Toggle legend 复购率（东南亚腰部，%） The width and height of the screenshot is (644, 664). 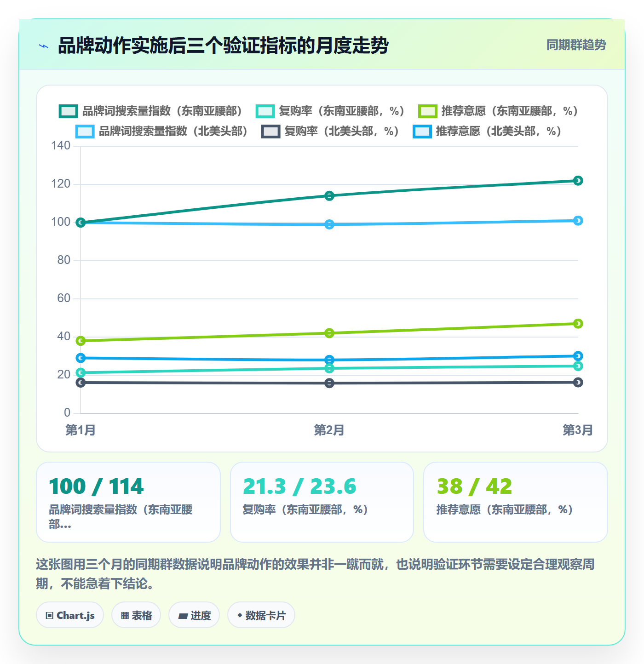click(x=330, y=111)
